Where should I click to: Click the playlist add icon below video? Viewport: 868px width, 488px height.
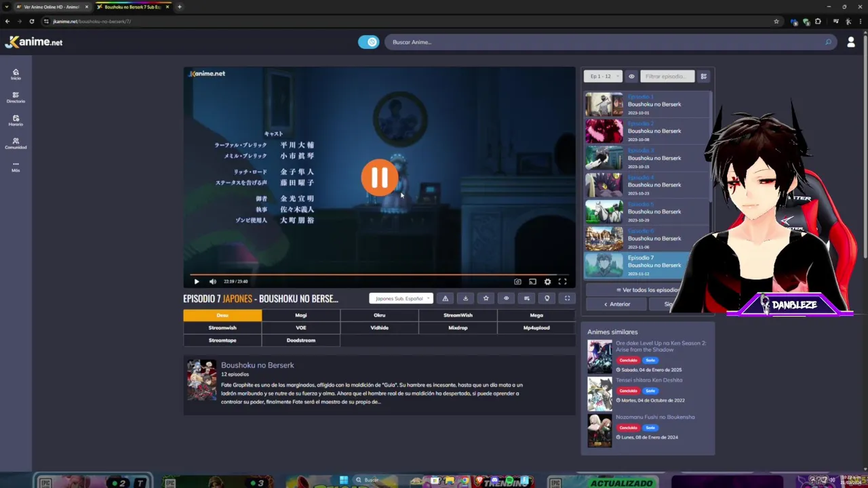(526, 298)
